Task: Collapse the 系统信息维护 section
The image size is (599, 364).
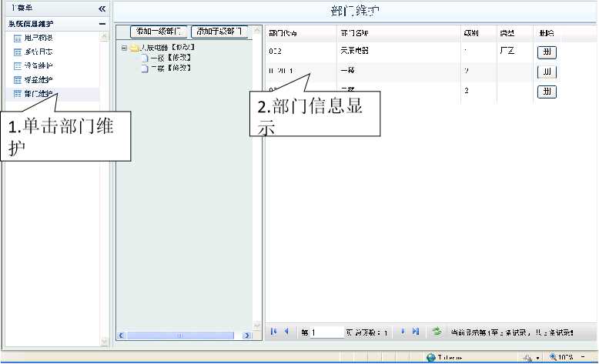Action: pyautogui.click(x=102, y=24)
